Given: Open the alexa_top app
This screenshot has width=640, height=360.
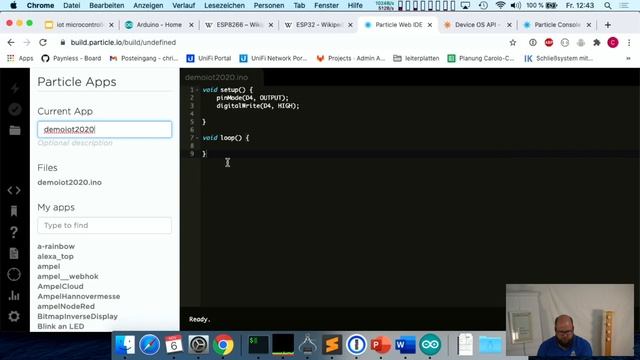Looking at the screenshot, I should pos(55,256).
